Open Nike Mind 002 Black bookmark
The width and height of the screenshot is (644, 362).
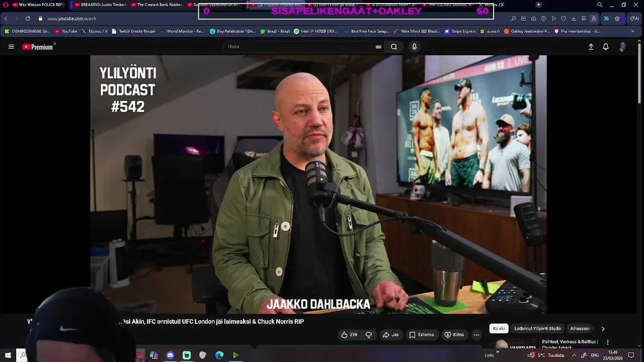coord(417,31)
